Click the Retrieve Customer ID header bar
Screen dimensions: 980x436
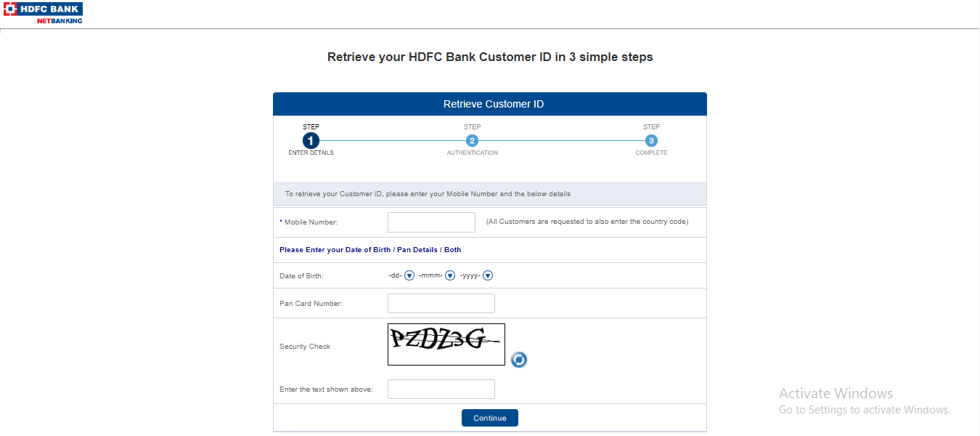[489, 103]
